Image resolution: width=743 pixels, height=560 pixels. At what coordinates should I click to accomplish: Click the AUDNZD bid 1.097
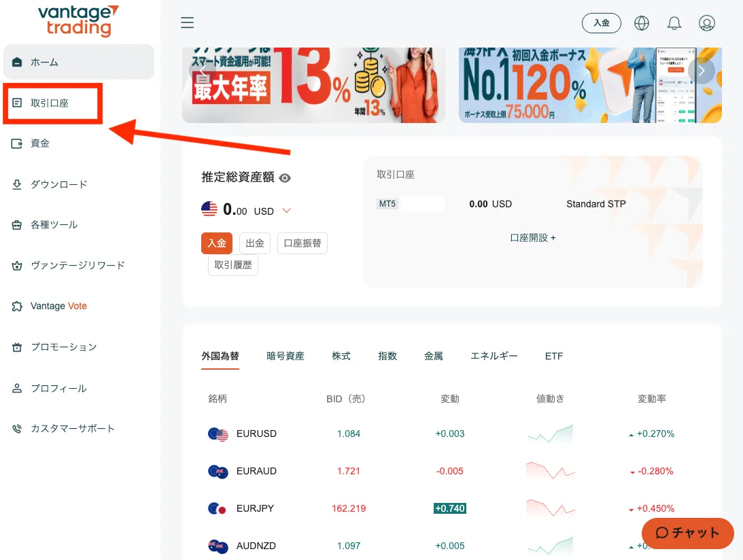pyautogui.click(x=349, y=546)
